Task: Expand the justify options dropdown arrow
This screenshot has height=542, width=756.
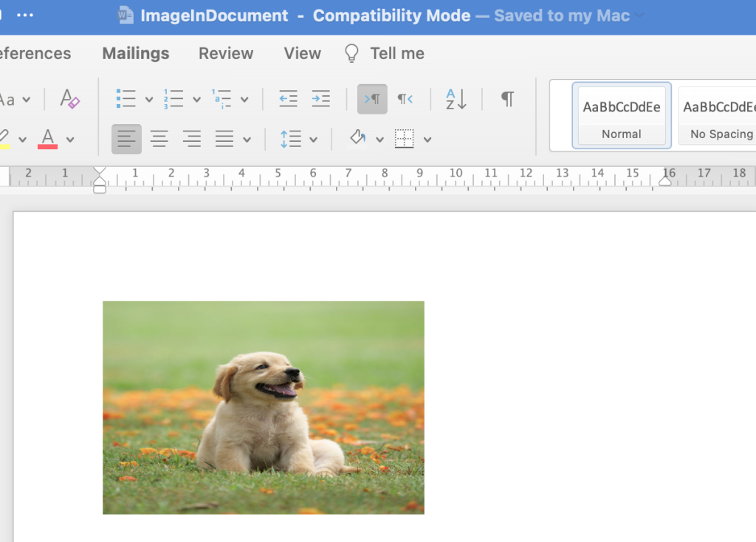Action: pyautogui.click(x=247, y=140)
